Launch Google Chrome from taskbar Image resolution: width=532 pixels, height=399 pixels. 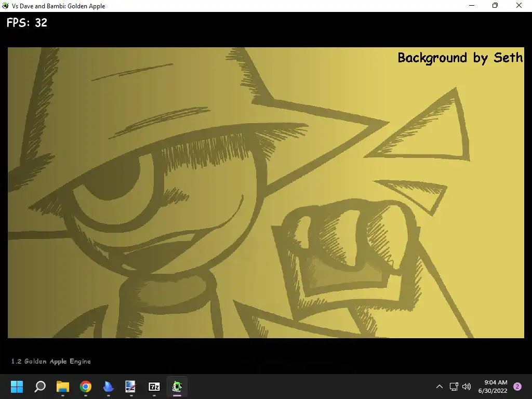point(86,386)
